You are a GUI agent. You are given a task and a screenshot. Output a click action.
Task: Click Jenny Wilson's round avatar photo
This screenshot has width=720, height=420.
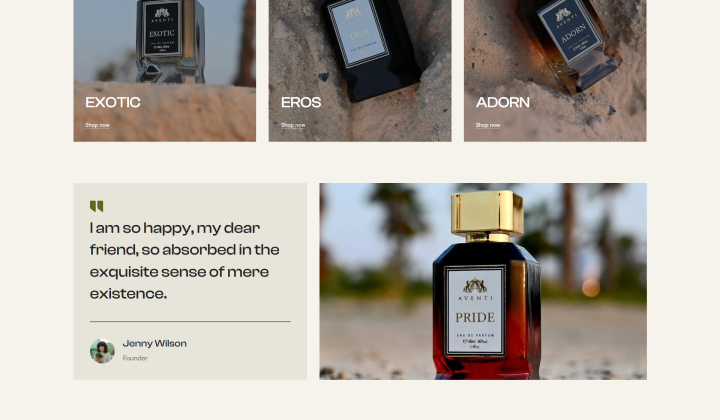coord(102,351)
